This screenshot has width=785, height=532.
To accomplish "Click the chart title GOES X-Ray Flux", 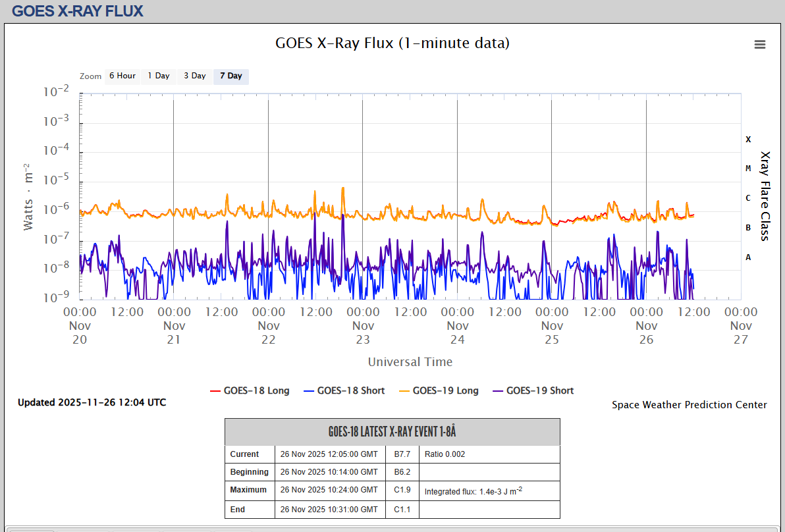I will coord(392,43).
